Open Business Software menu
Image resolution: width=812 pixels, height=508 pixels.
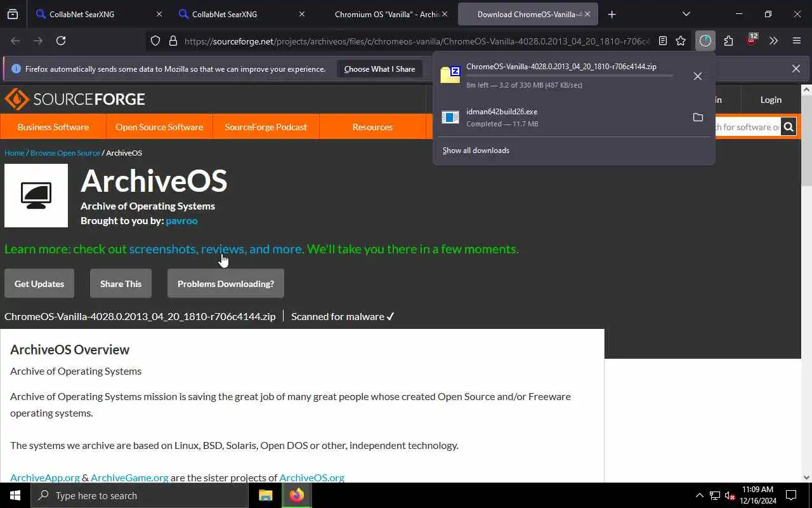pyautogui.click(x=53, y=127)
